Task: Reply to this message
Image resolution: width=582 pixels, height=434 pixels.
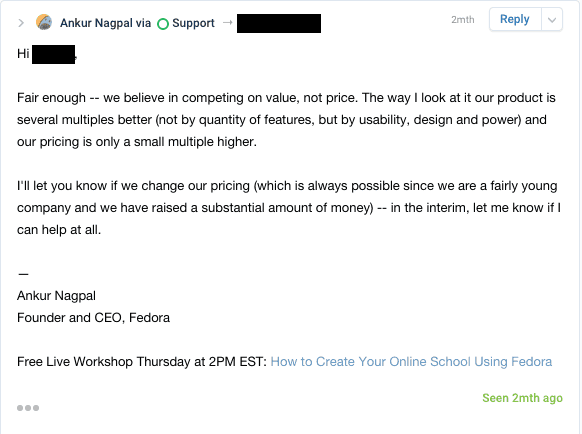Action: 514,19
